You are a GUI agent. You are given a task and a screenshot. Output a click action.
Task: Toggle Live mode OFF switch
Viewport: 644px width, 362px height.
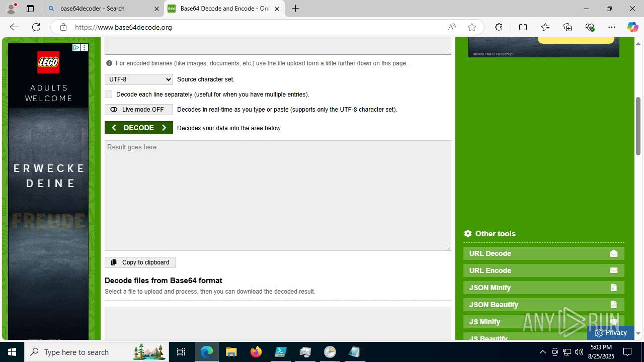click(139, 110)
